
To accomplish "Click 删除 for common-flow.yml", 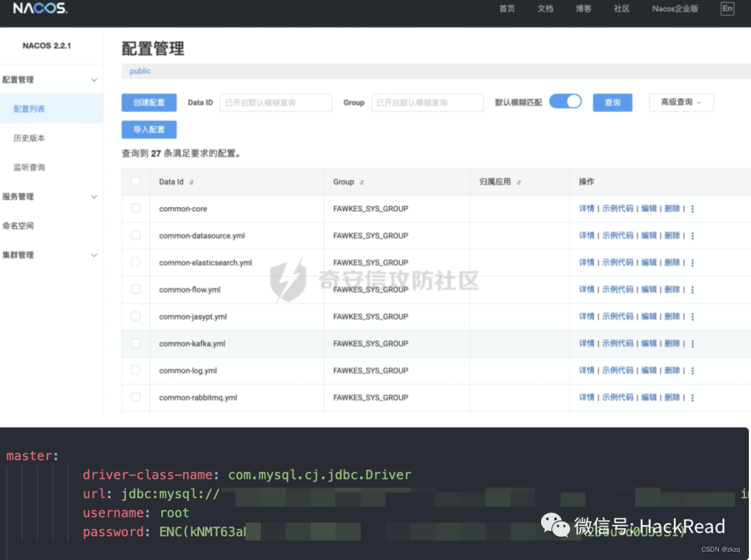I will coord(672,289).
